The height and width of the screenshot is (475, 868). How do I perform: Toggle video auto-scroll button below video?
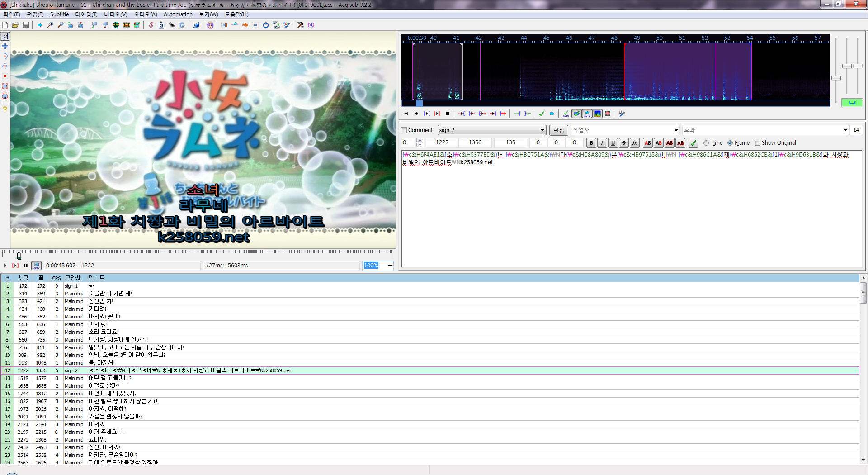click(37, 266)
